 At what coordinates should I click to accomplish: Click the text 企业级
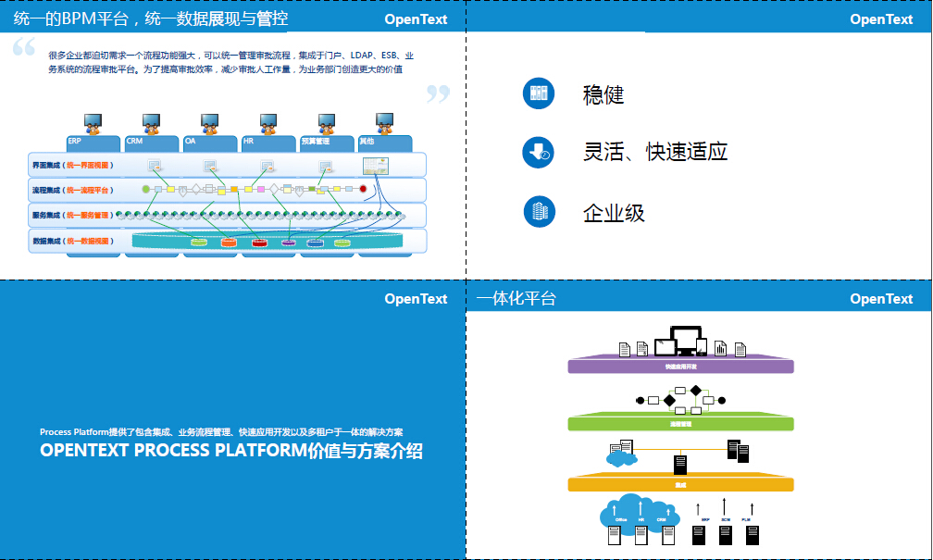pyautogui.click(x=614, y=213)
